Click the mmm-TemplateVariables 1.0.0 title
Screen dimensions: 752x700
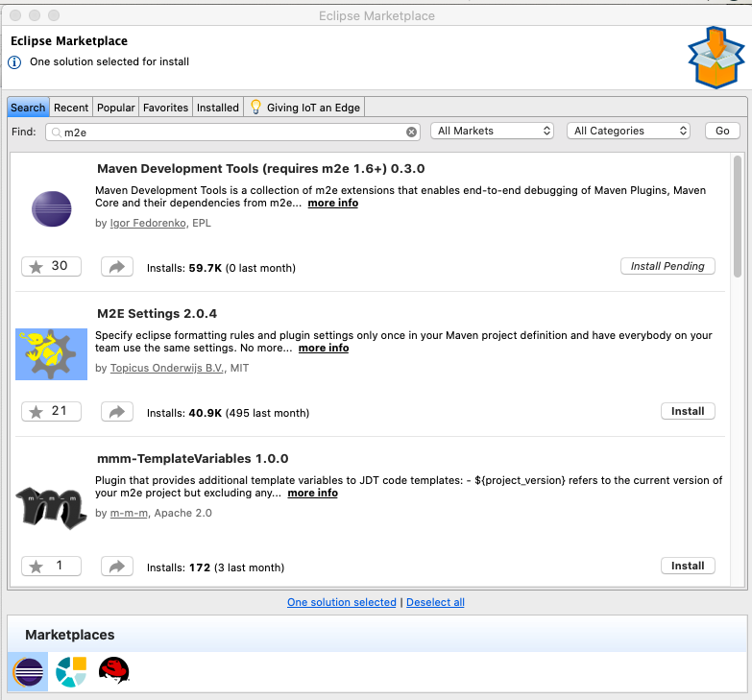click(x=193, y=459)
